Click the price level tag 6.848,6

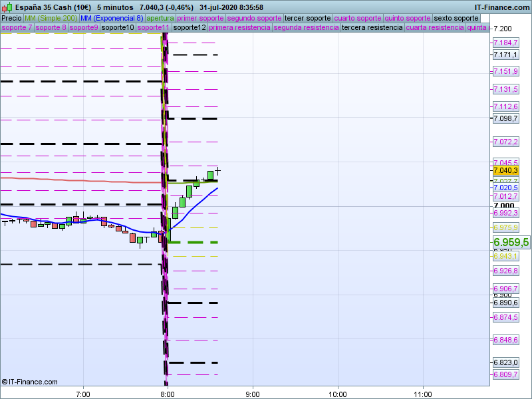click(x=506, y=340)
